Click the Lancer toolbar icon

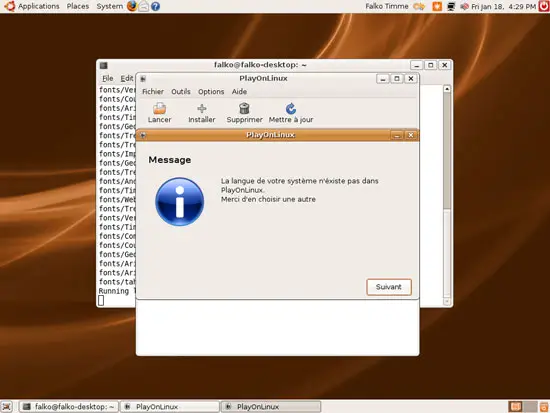pos(159,108)
